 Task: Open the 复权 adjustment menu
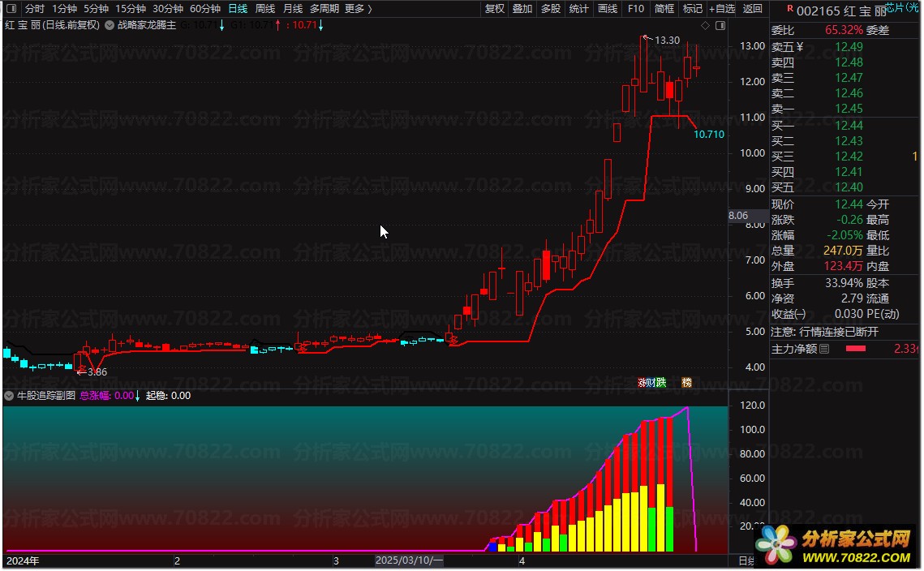click(x=494, y=9)
